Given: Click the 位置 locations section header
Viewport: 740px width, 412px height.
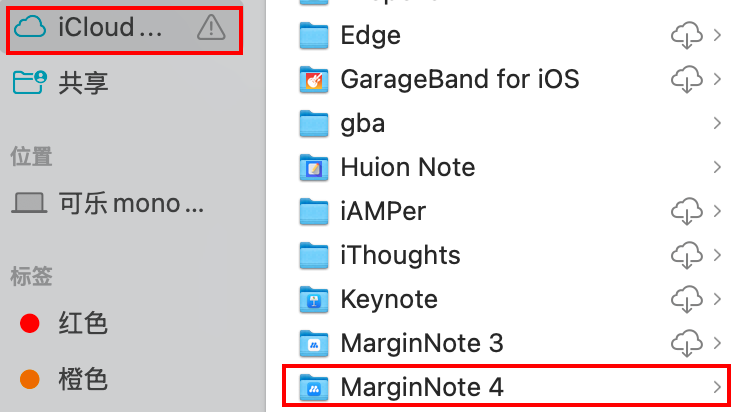Looking at the screenshot, I should (31, 156).
